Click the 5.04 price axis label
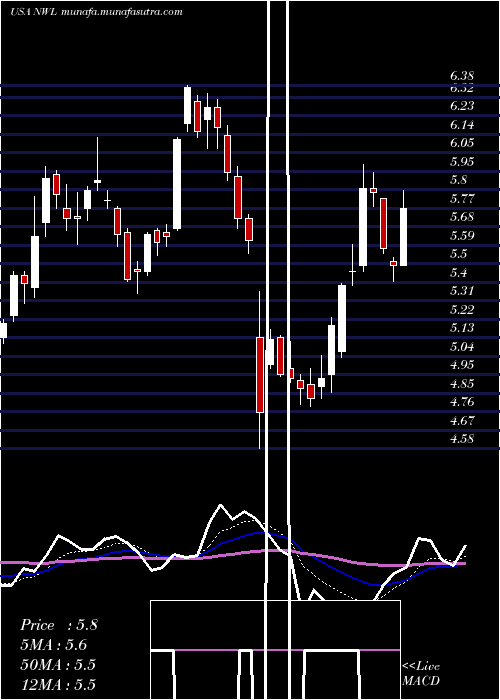 tap(462, 347)
